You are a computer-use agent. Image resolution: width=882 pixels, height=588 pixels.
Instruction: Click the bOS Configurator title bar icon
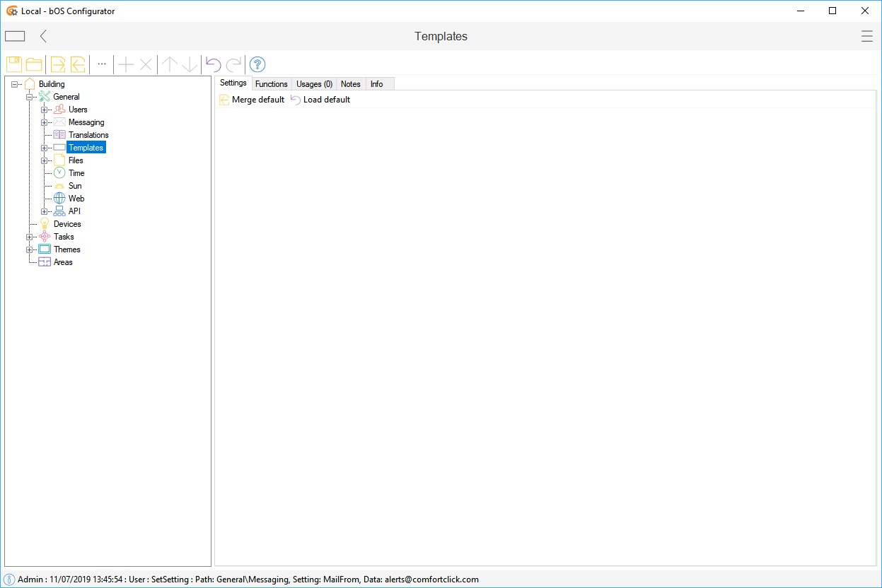click(12, 11)
